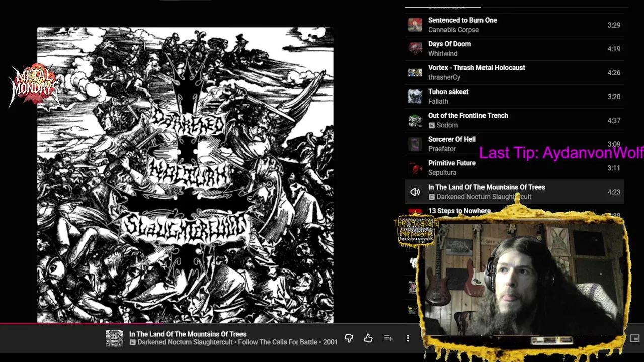Viewport: 644px width, 362px height.
Task: Click the Tuhon säkeet thumbnail
Action: pos(415,97)
